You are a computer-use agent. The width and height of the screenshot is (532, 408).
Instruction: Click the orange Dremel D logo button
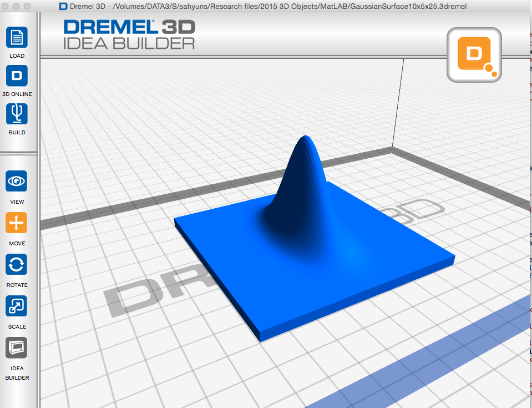tap(474, 54)
